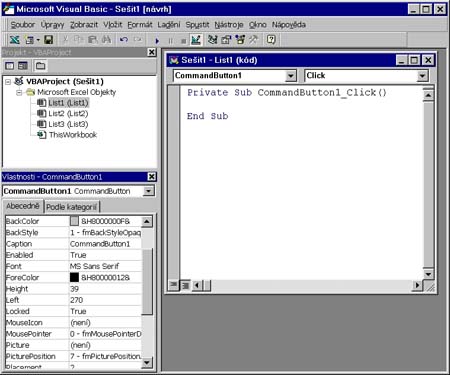Screen dimensions: 450x375
Task: Select the Enabled property row
Action: click(73, 255)
